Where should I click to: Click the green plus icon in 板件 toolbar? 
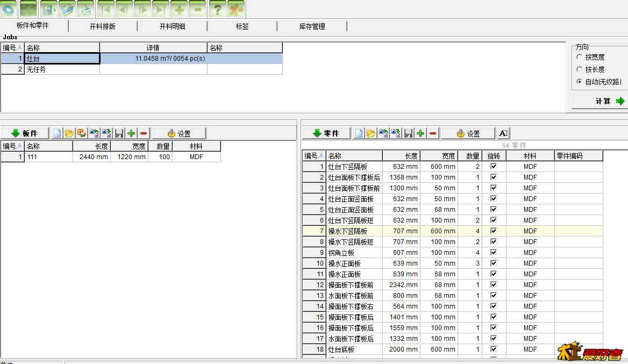(x=131, y=133)
